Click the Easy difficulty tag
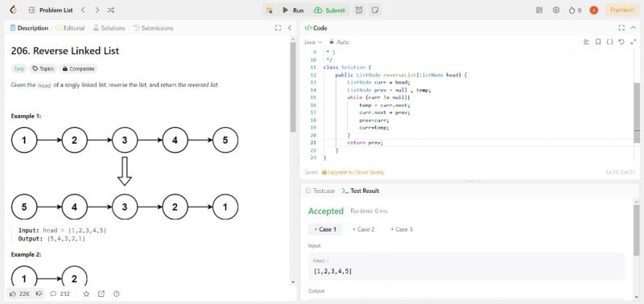This screenshot has width=644, height=304. (x=19, y=68)
